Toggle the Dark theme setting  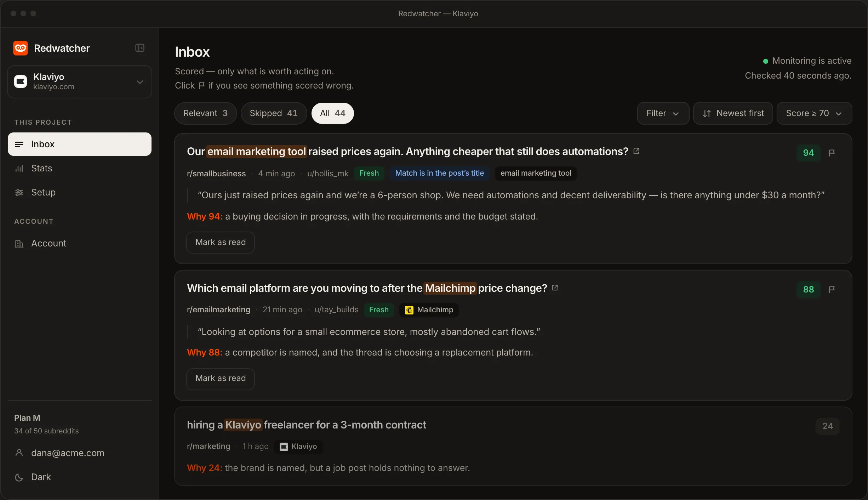(x=80, y=477)
